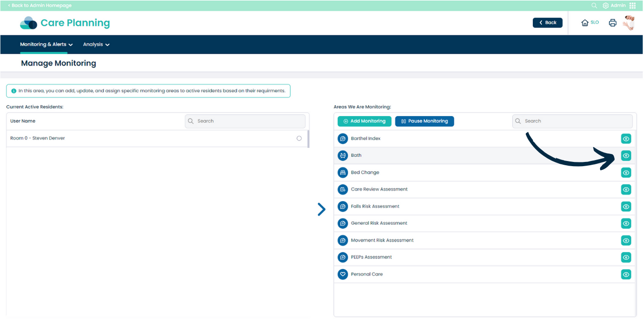Click the General Risk Assessment row icon
Image resolution: width=644 pixels, height=322 pixels.
tap(343, 223)
